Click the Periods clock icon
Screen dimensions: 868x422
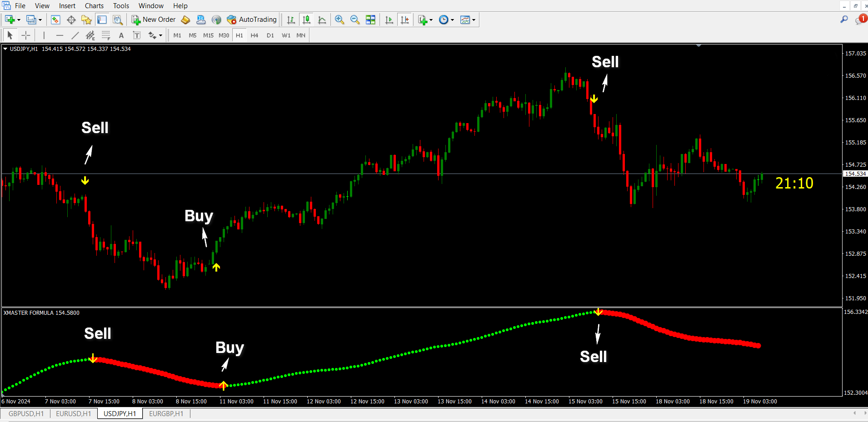[x=444, y=20]
